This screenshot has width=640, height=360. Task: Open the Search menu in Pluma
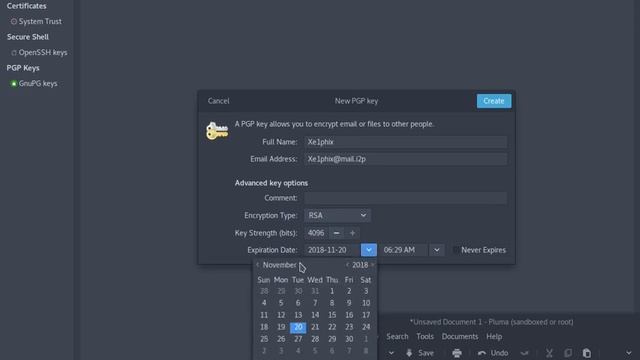[x=397, y=336]
